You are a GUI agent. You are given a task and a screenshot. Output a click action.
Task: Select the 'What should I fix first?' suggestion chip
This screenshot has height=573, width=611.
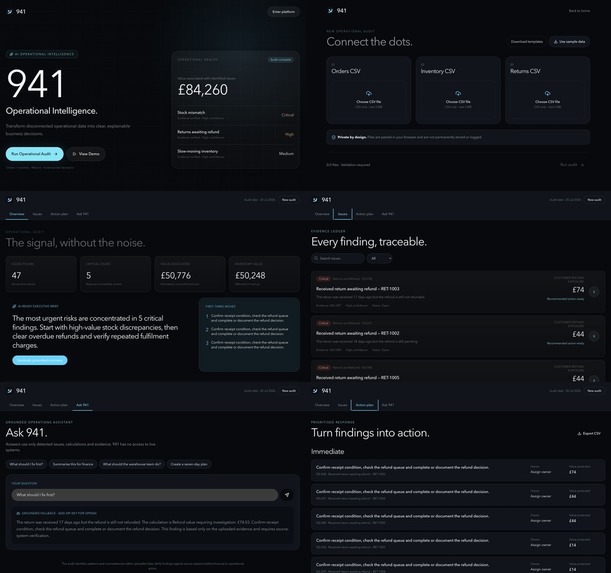click(26, 464)
